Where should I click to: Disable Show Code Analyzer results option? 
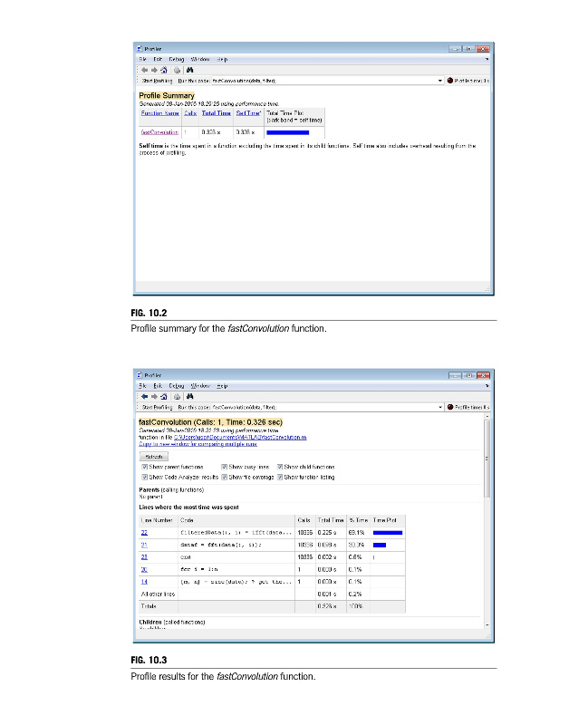pos(145,476)
